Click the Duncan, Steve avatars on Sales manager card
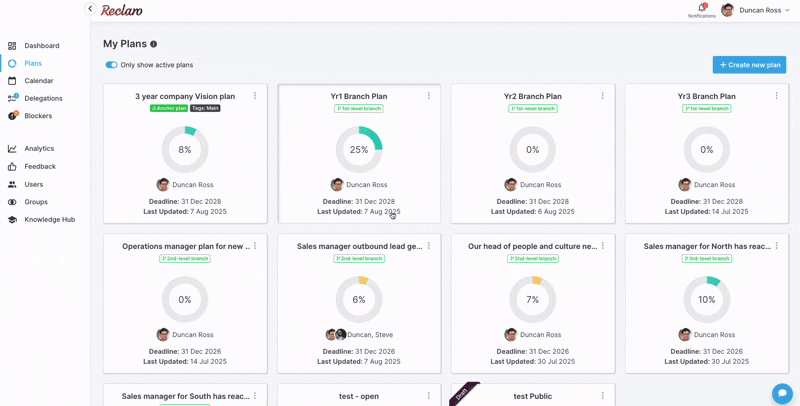Image resolution: width=800 pixels, height=406 pixels. (x=336, y=335)
